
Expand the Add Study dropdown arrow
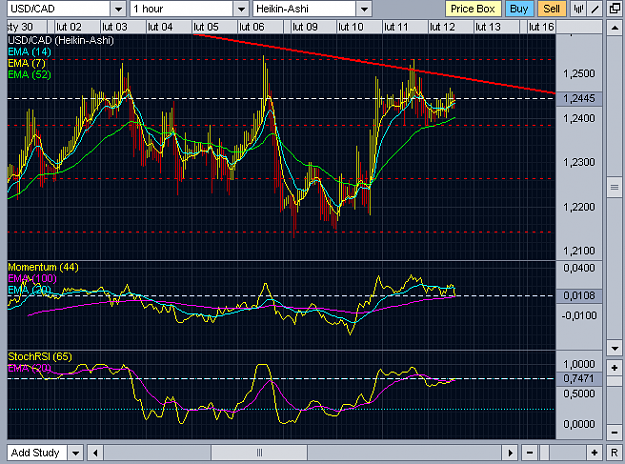(x=75, y=453)
